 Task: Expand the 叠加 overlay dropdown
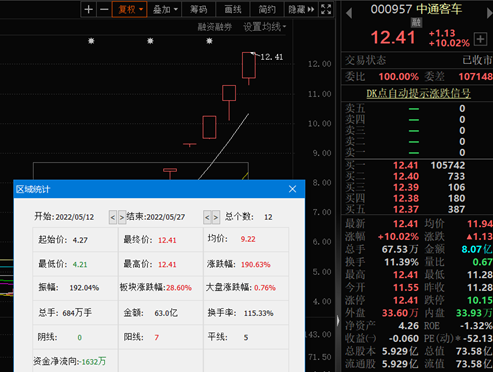point(165,9)
